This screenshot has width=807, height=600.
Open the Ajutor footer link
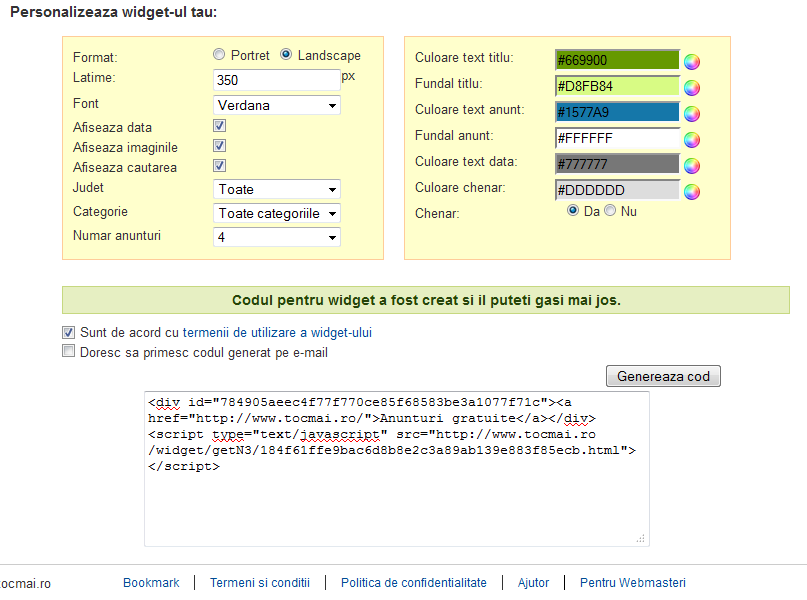(x=533, y=583)
